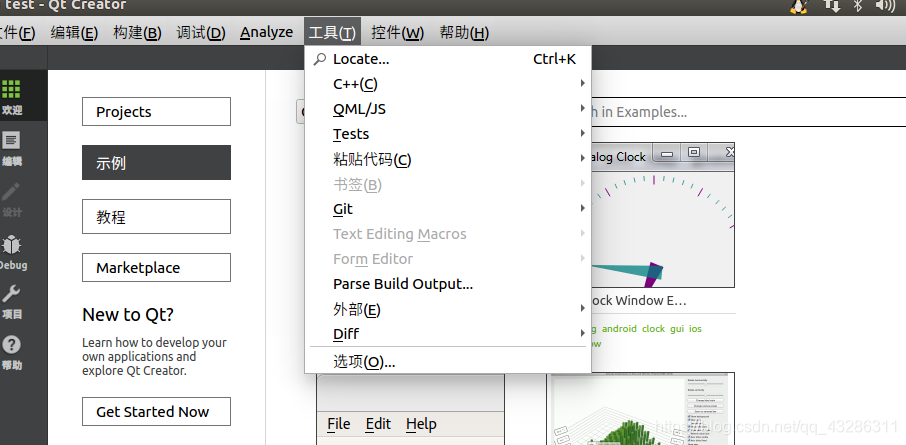The width and height of the screenshot is (906, 445).
Task: Click the Search in Examples field
Action: (x=748, y=112)
